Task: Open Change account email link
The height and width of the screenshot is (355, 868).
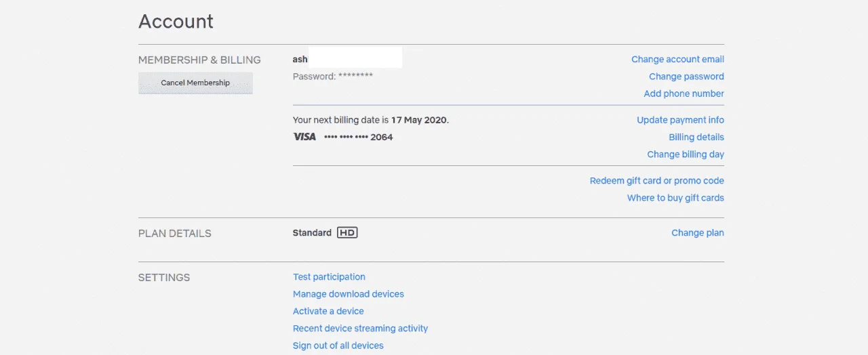Action: tap(677, 60)
